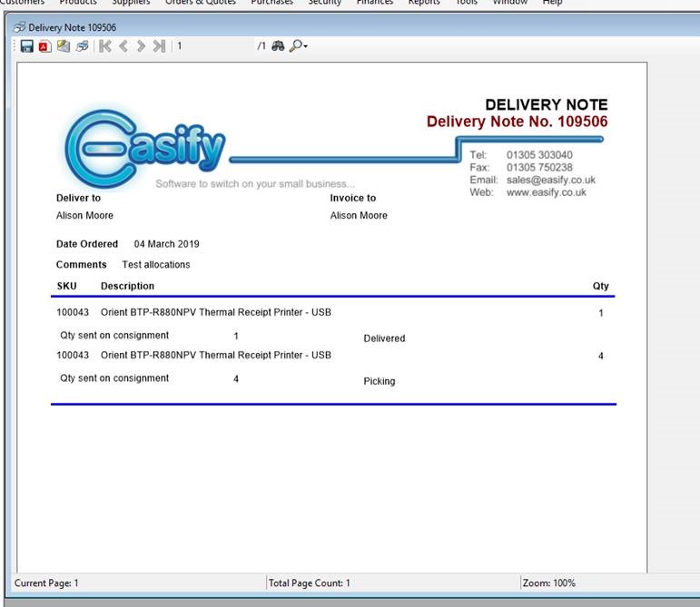This screenshot has width=700, height=607.
Task: Expand the magnifier zoom dropdown
Action: click(299, 46)
